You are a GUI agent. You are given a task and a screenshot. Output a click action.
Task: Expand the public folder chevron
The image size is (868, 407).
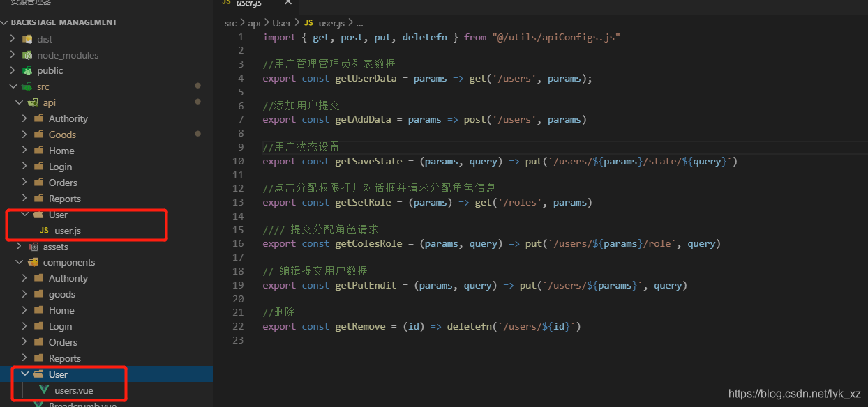[x=13, y=70]
